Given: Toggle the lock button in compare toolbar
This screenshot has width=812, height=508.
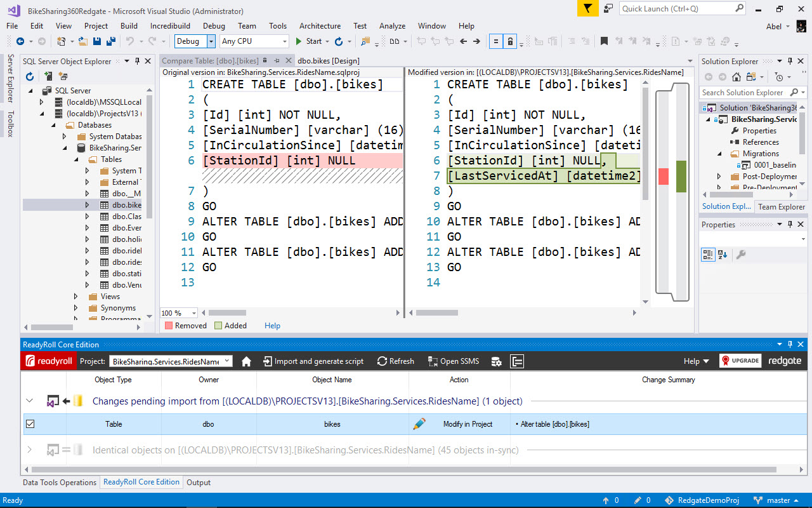Looking at the screenshot, I should (x=510, y=41).
